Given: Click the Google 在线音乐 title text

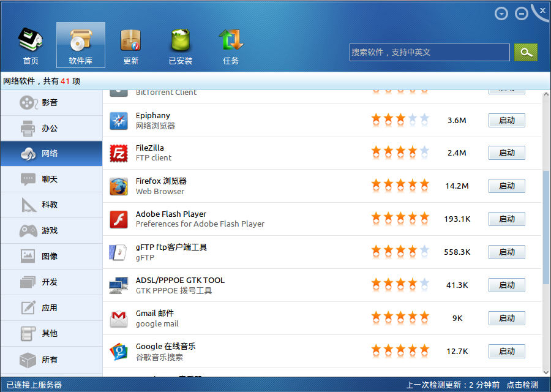Looking at the screenshot, I should (165, 346).
